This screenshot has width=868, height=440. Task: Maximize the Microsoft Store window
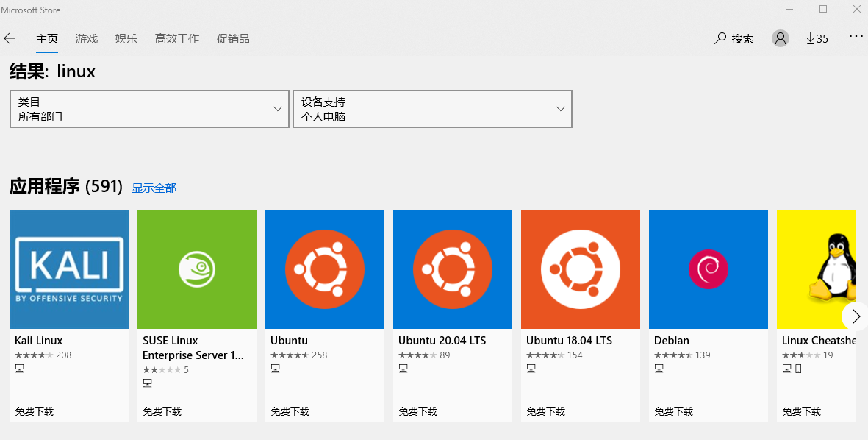(x=823, y=9)
